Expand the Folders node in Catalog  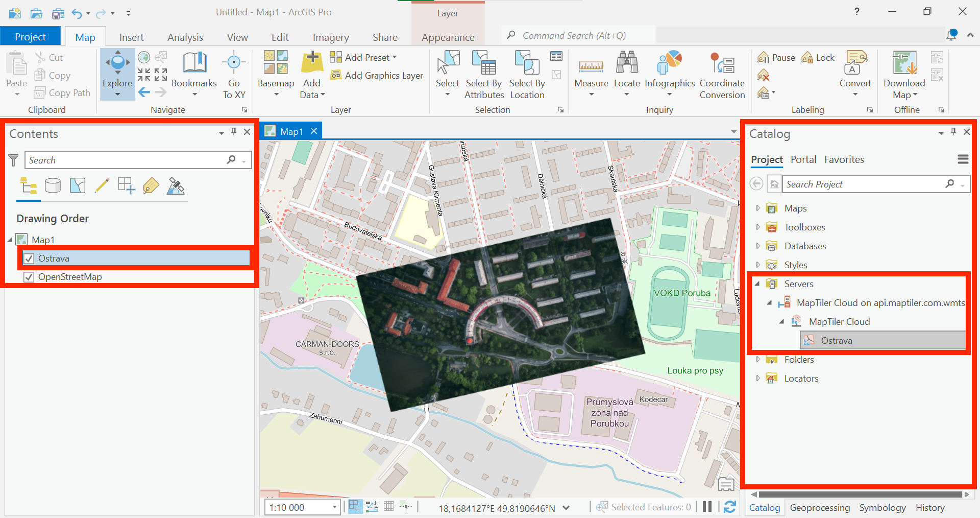(758, 360)
